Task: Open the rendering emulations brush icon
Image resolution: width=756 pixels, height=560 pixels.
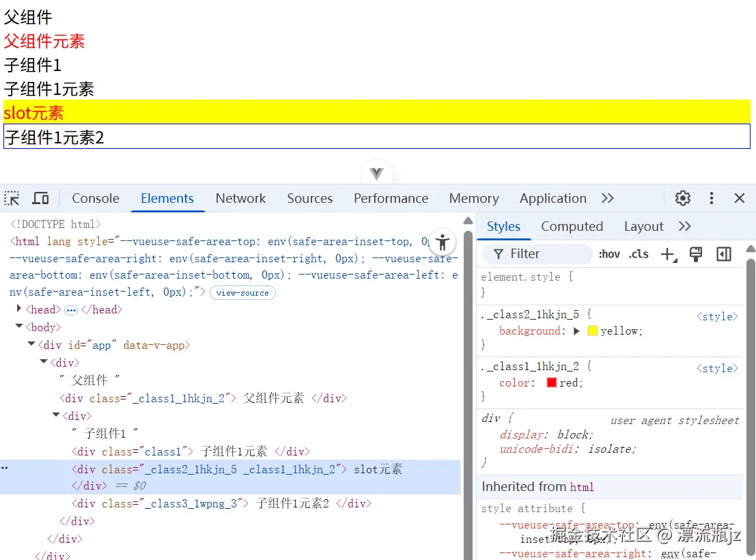Action: pos(696,254)
